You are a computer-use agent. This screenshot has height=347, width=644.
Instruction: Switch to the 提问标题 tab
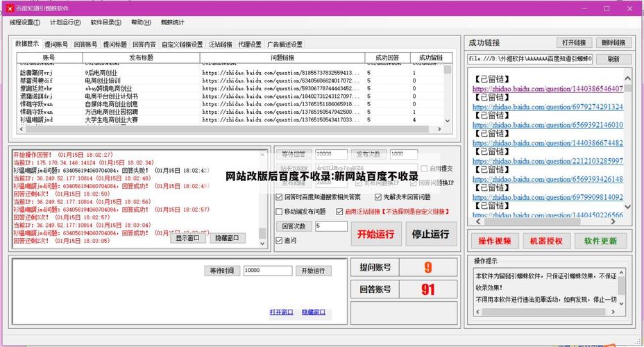115,44
